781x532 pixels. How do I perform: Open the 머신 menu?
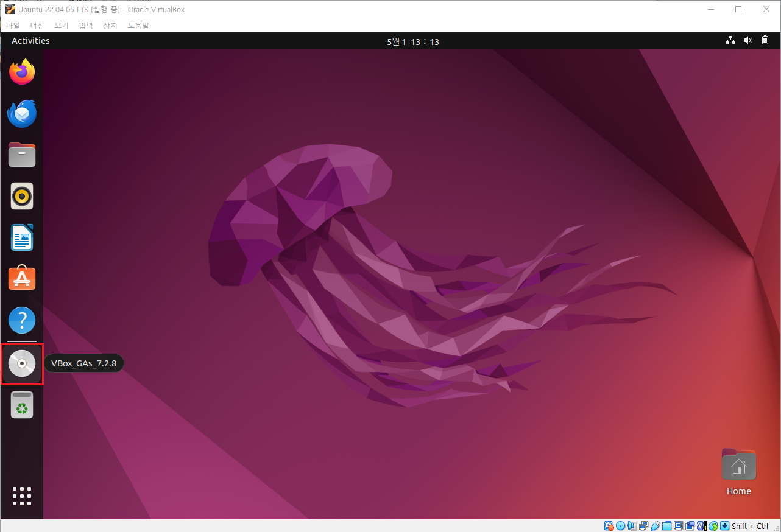pos(37,26)
